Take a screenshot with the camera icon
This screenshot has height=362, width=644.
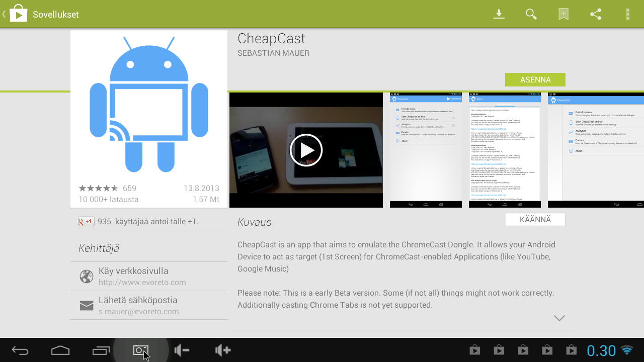point(141,350)
